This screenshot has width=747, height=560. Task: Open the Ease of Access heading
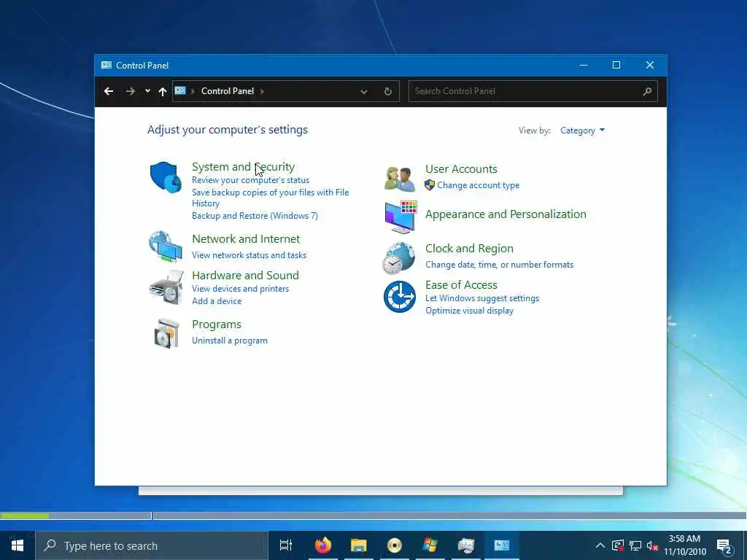[461, 285]
